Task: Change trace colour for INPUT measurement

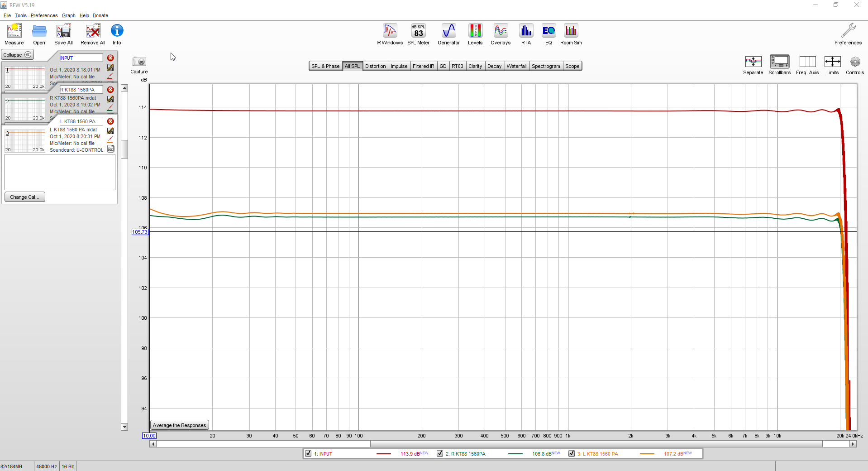Action: 110,76
